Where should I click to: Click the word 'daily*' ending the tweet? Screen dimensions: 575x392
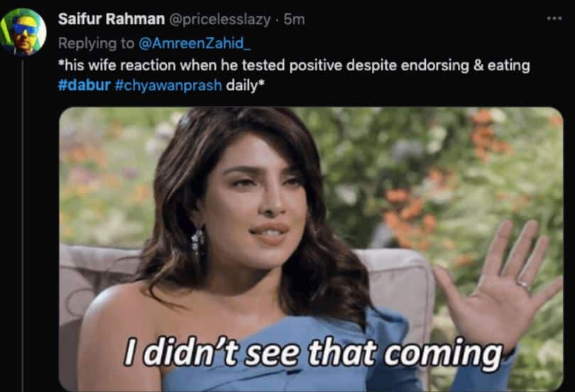coord(245,85)
